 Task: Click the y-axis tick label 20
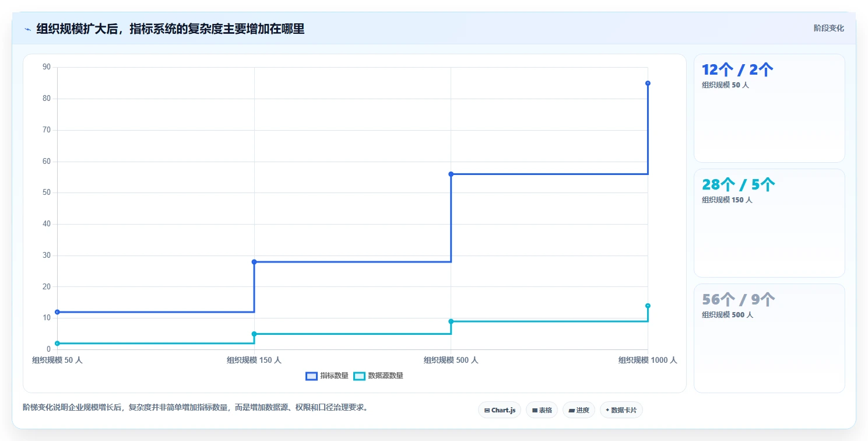coord(47,287)
